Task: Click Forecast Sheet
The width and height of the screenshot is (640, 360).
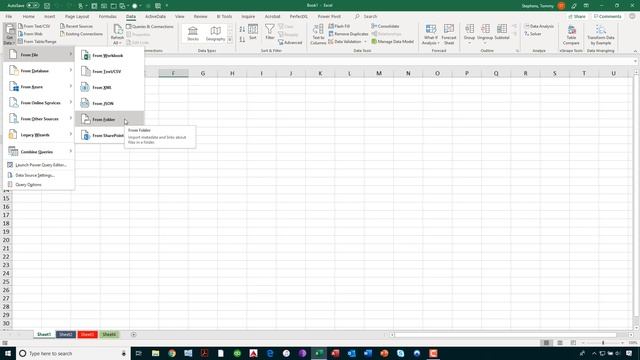Action: click(x=449, y=34)
